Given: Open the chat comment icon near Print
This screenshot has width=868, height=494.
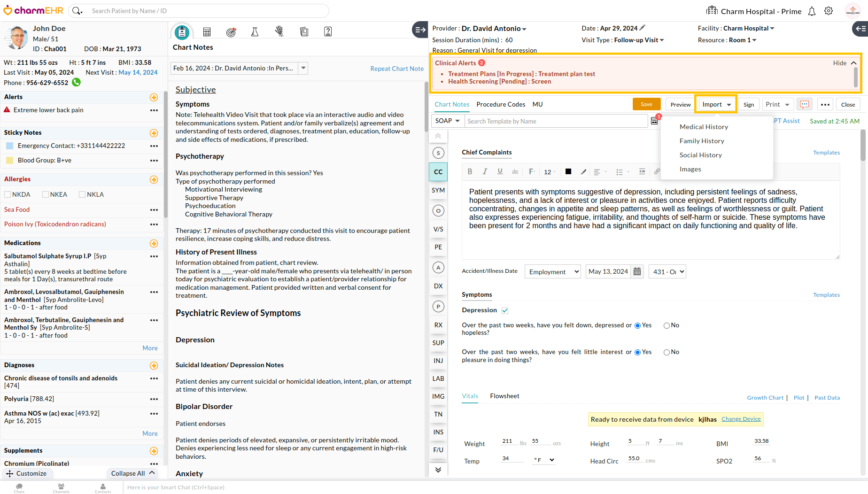Looking at the screenshot, I should tap(804, 104).
